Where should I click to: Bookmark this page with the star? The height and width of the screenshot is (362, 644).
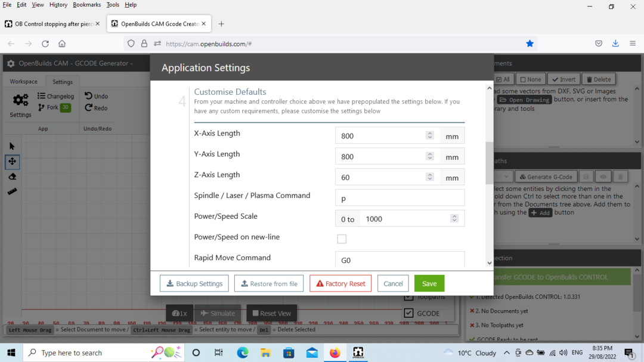click(x=530, y=44)
